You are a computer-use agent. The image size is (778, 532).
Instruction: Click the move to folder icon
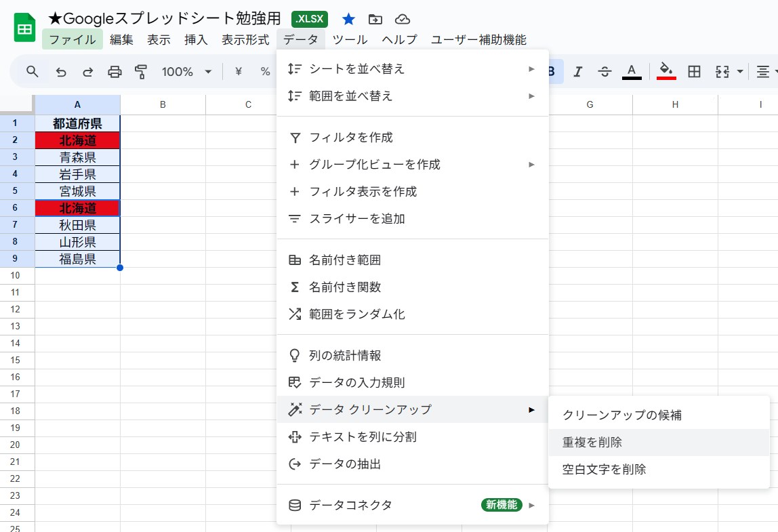[375, 19]
